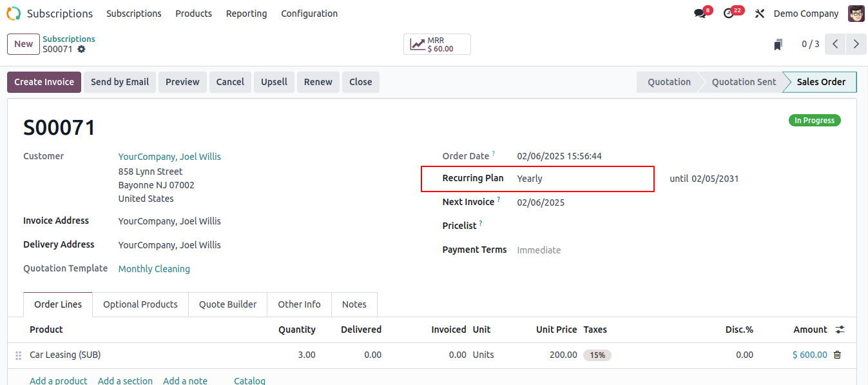The width and height of the screenshot is (868, 385).
Task: Click the Units cell
Action: click(483, 355)
